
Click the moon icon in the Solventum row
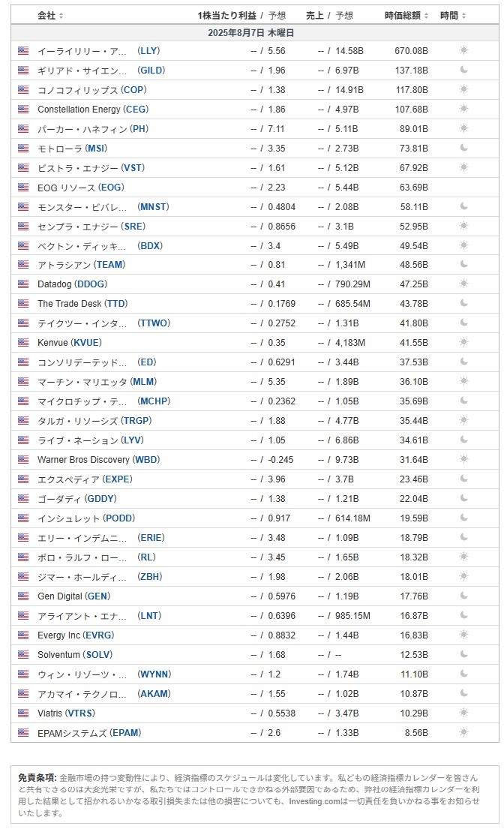[464, 654]
